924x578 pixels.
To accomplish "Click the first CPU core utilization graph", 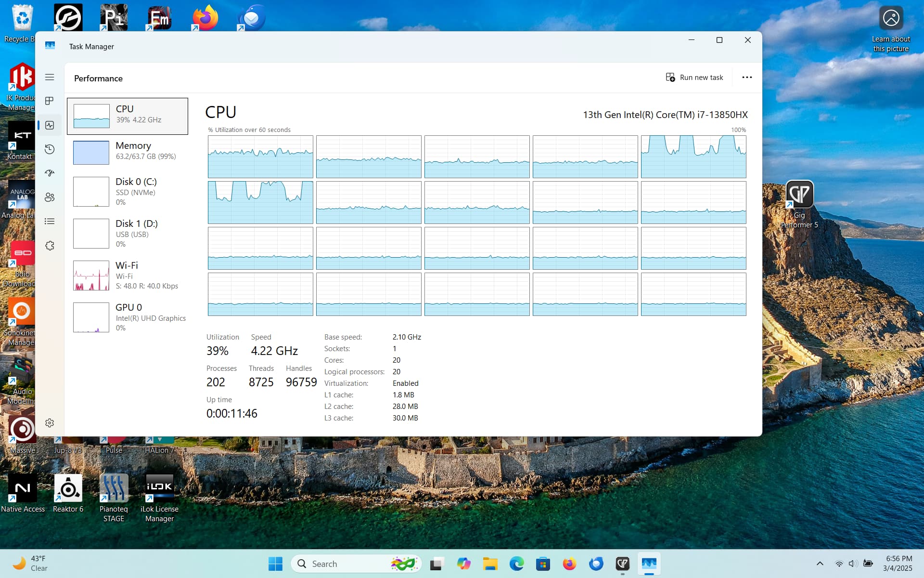I will pyautogui.click(x=260, y=157).
